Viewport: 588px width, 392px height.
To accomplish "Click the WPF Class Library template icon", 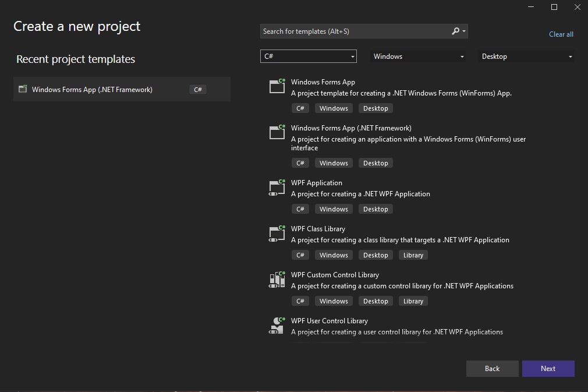I will click(277, 234).
